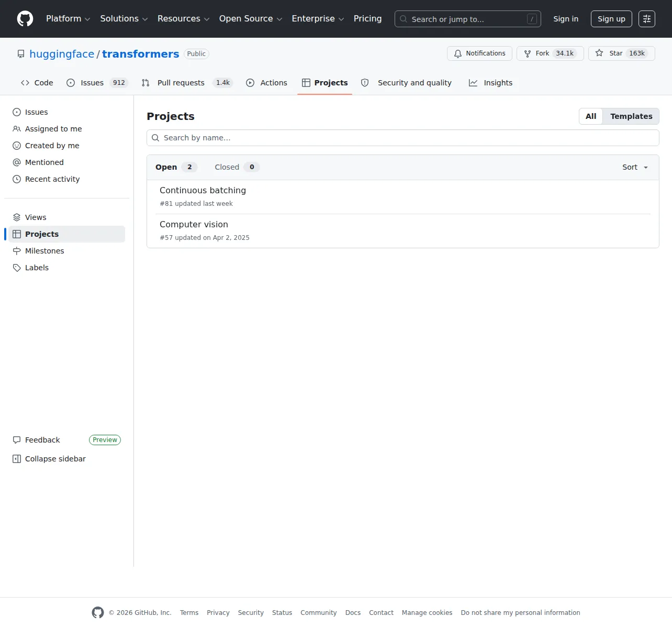This screenshot has width=672, height=628.
Task: Open Labels in the sidebar
Action: tap(66, 268)
